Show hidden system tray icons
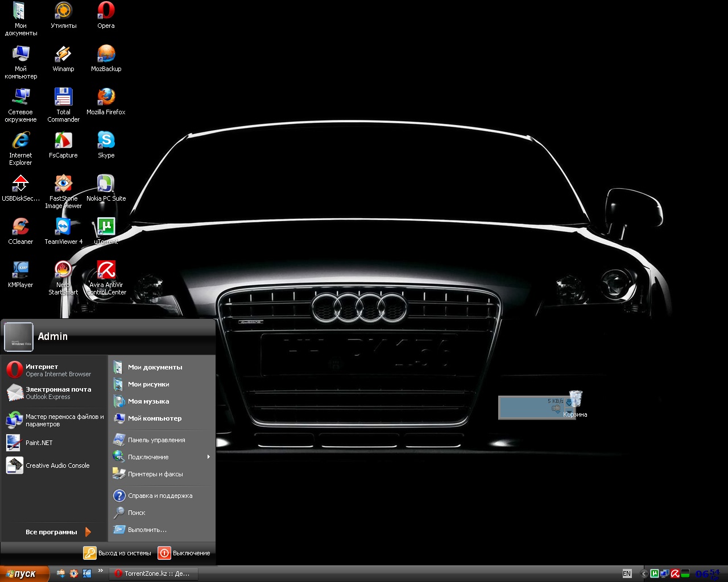 tap(644, 573)
